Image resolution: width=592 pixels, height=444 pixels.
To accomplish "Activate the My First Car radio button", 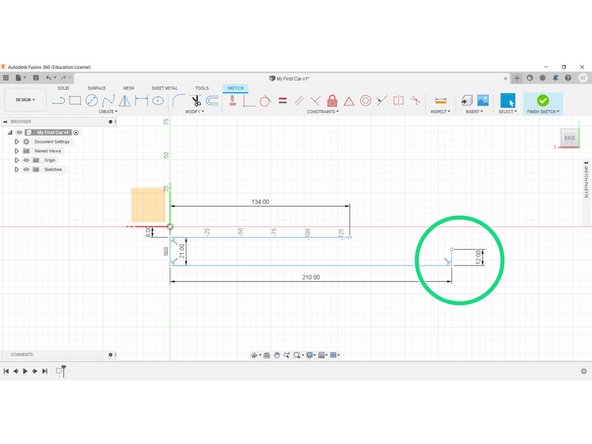I will pyautogui.click(x=76, y=133).
